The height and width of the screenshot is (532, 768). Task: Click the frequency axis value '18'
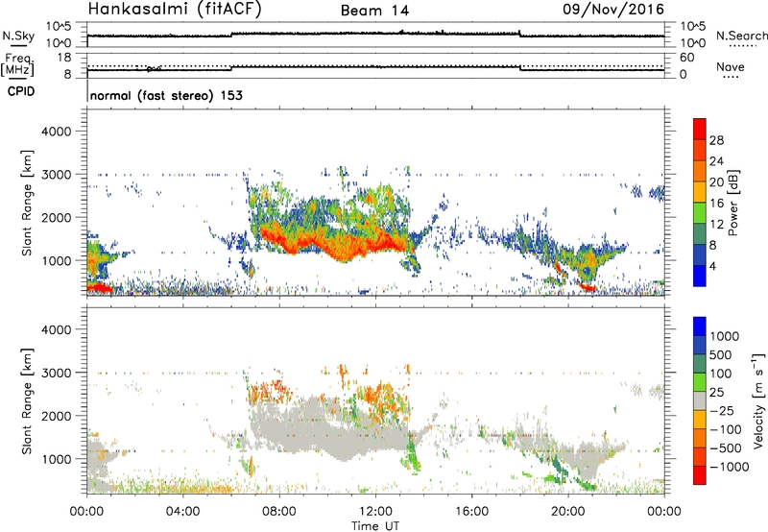pos(64,58)
